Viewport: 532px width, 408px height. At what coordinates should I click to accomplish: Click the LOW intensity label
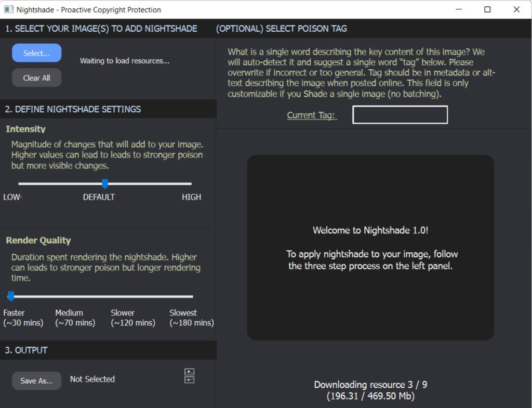click(12, 197)
